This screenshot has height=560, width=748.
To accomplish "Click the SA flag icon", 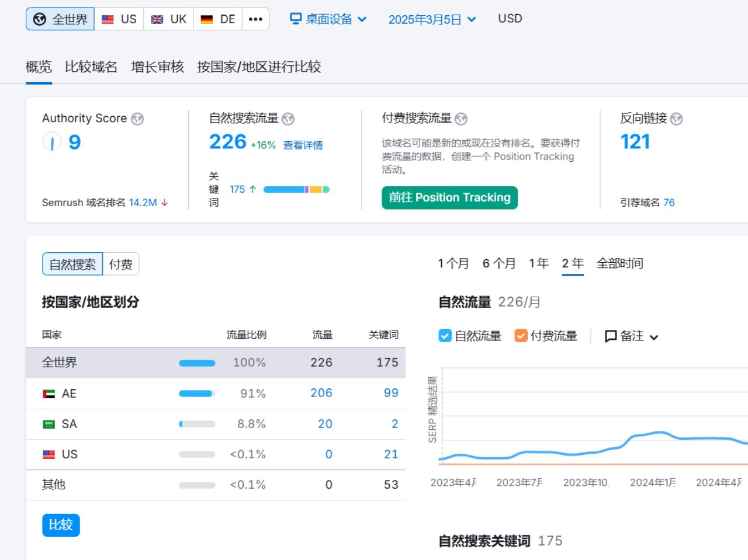I will point(49,424).
